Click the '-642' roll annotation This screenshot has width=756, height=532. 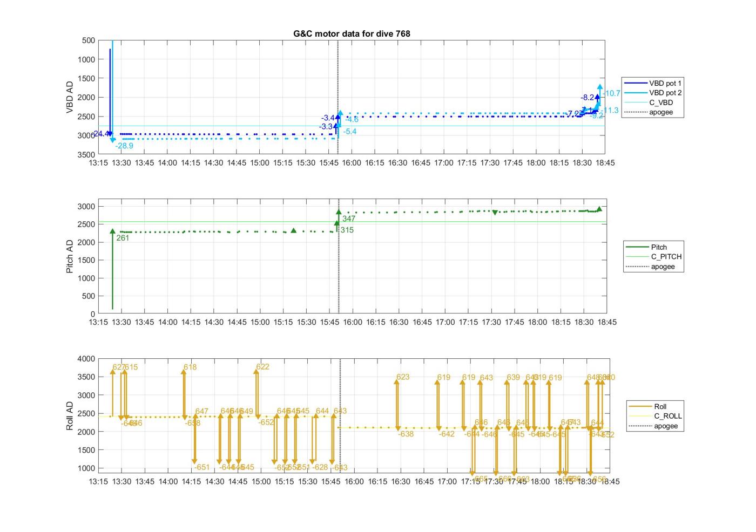click(x=447, y=434)
